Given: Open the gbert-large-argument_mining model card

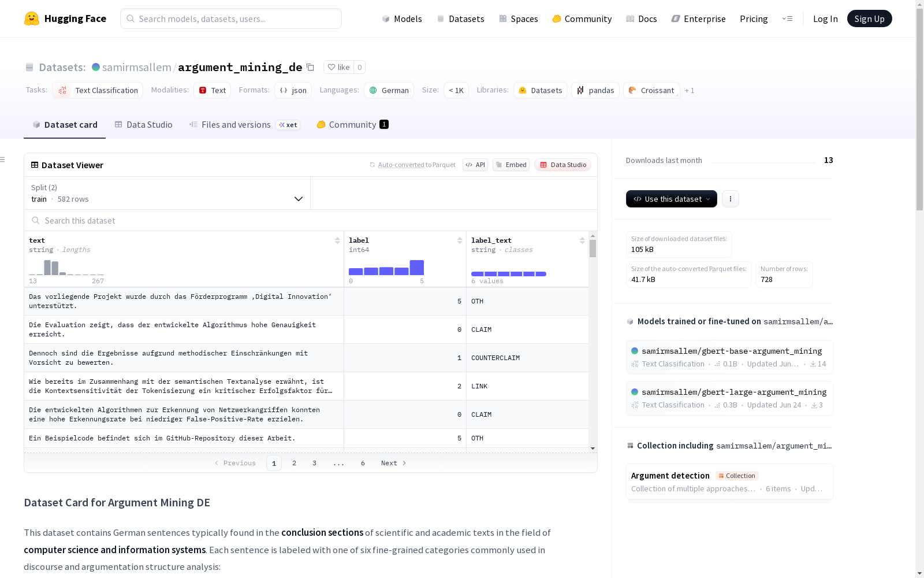Looking at the screenshot, I should point(729,398).
